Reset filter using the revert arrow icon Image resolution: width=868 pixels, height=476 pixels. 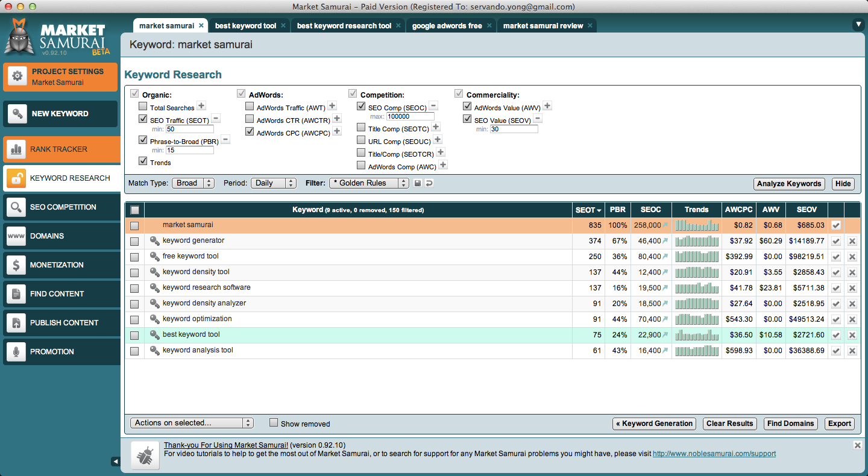pyautogui.click(x=429, y=183)
